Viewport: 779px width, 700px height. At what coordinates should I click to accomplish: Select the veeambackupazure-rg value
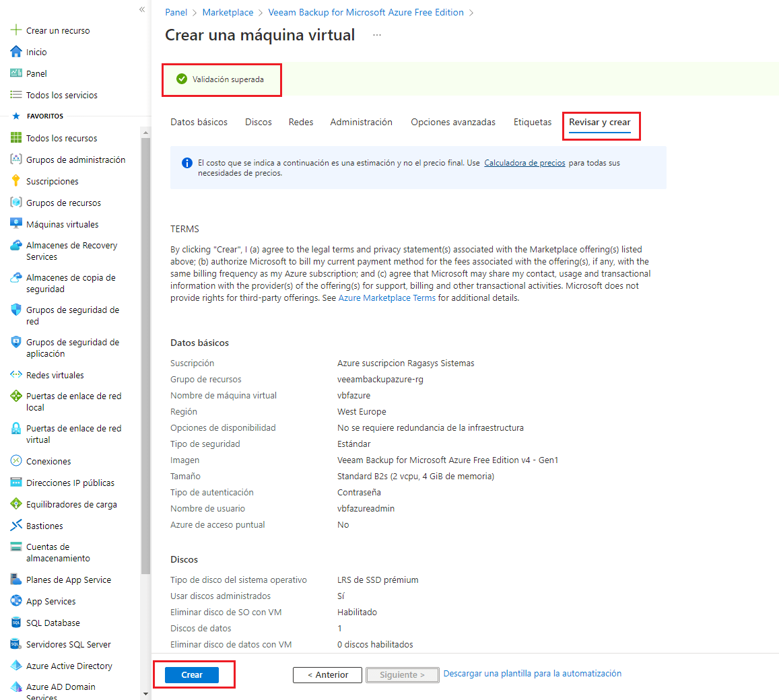click(x=380, y=380)
